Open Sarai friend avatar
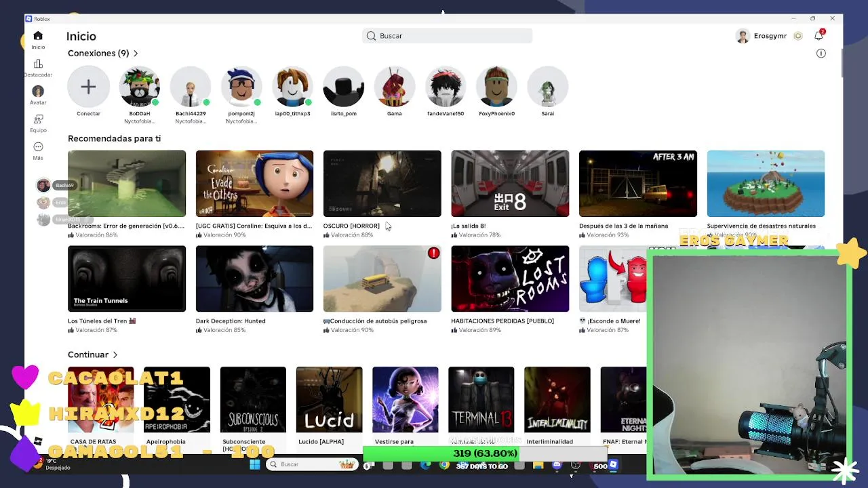Screen dimensions: 868x488 [x=548, y=87]
